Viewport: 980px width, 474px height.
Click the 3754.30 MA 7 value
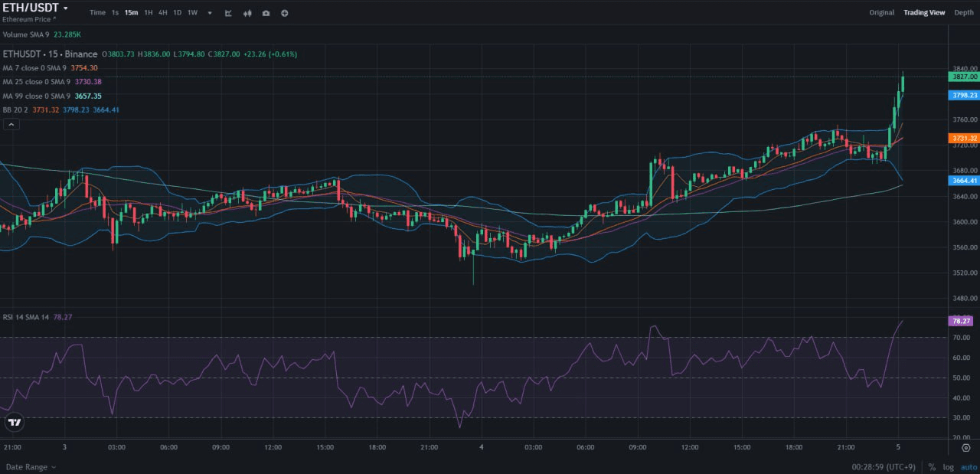[85, 68]
